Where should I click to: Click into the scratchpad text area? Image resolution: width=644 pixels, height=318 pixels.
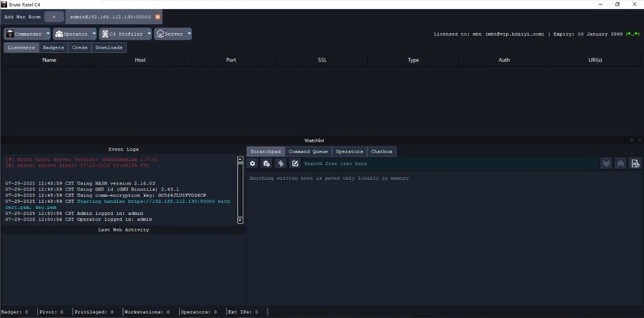point(445,237)
